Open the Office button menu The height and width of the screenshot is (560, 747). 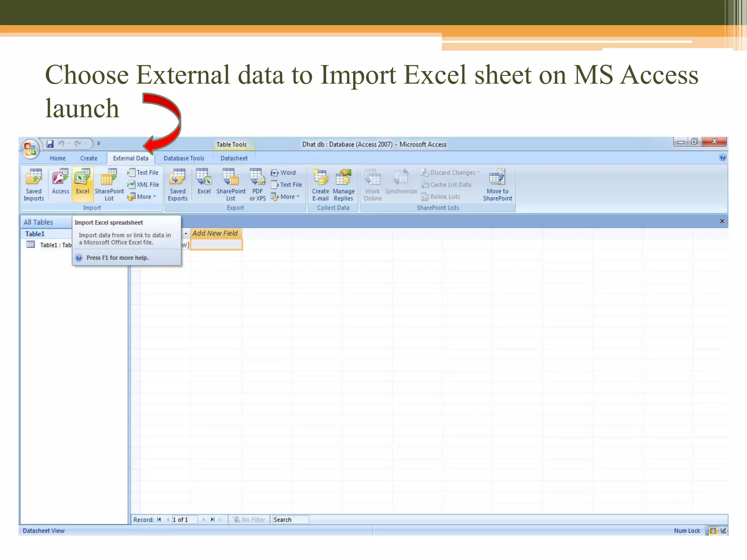point(30,149)
